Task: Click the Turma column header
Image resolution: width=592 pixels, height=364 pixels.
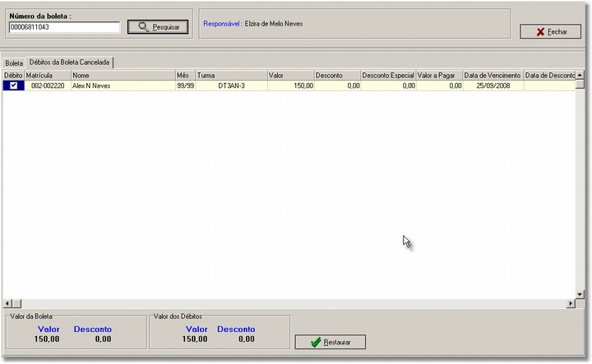Action: click(x=231, y=76)
